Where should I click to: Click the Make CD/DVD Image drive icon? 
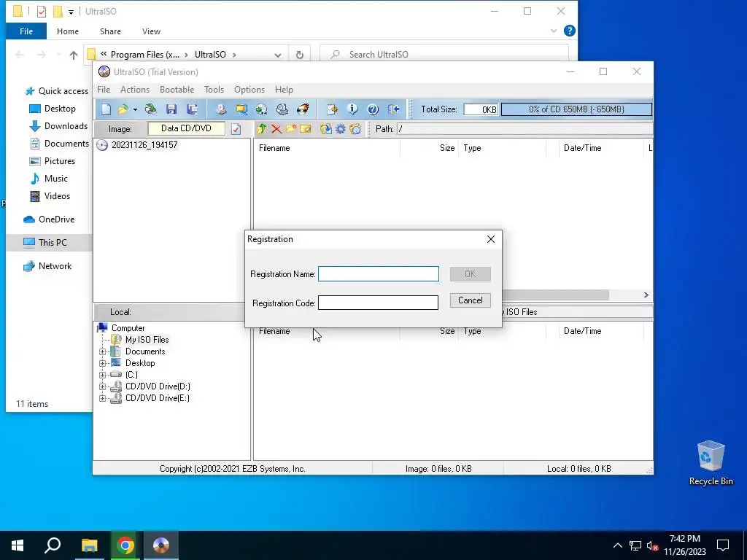[220, 109]
